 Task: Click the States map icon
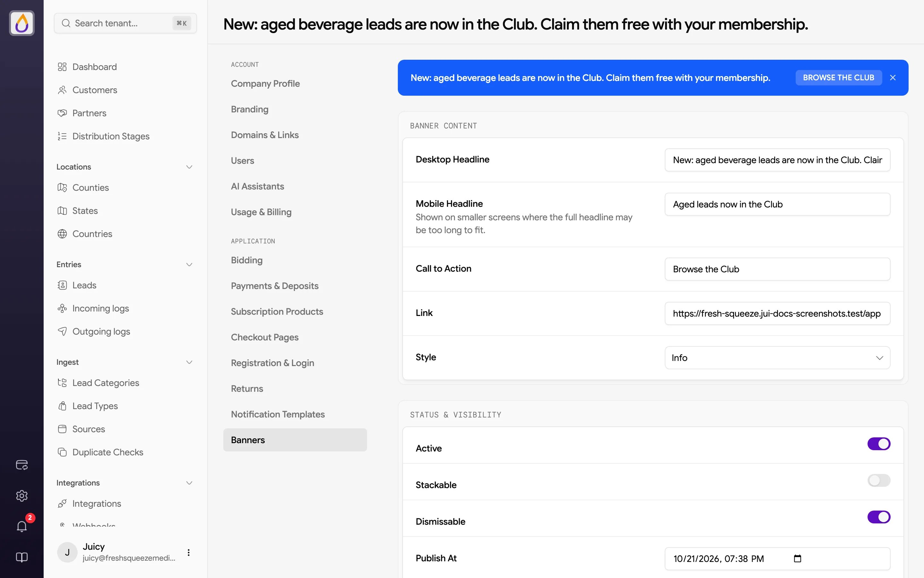click(62, 211)
